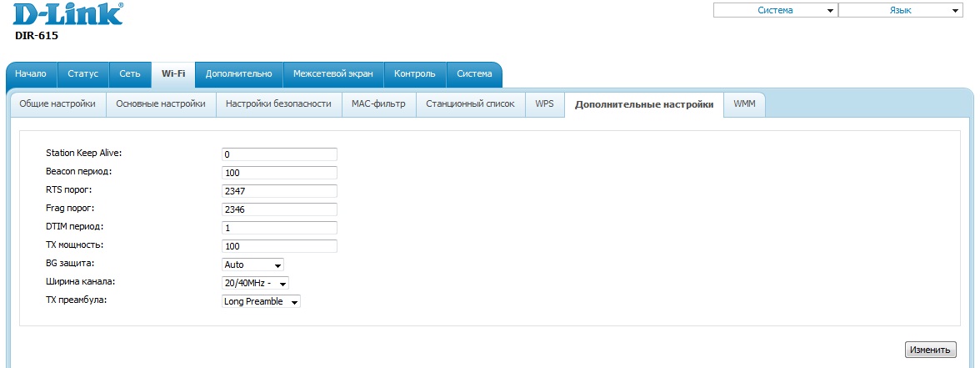
Task: Click the TX мощность input field
Action: [279, 246]
